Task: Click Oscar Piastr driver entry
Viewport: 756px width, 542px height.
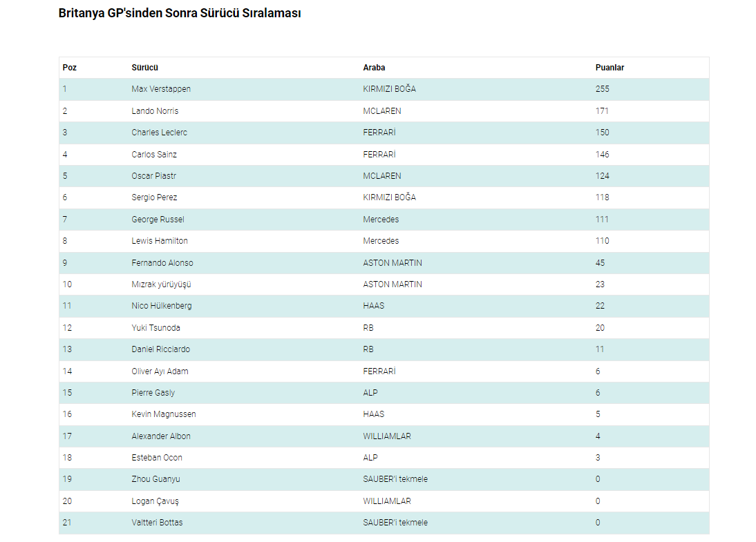Action: point(154,176)
